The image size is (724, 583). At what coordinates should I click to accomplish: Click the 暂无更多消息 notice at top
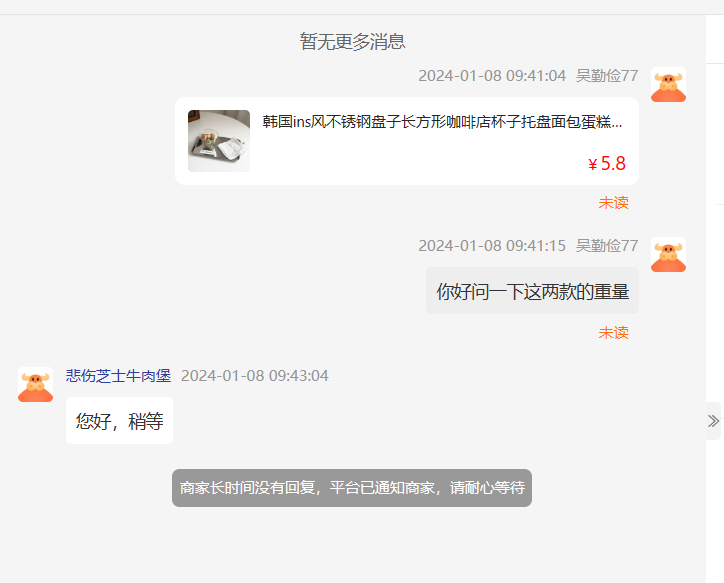coord(352,42)
